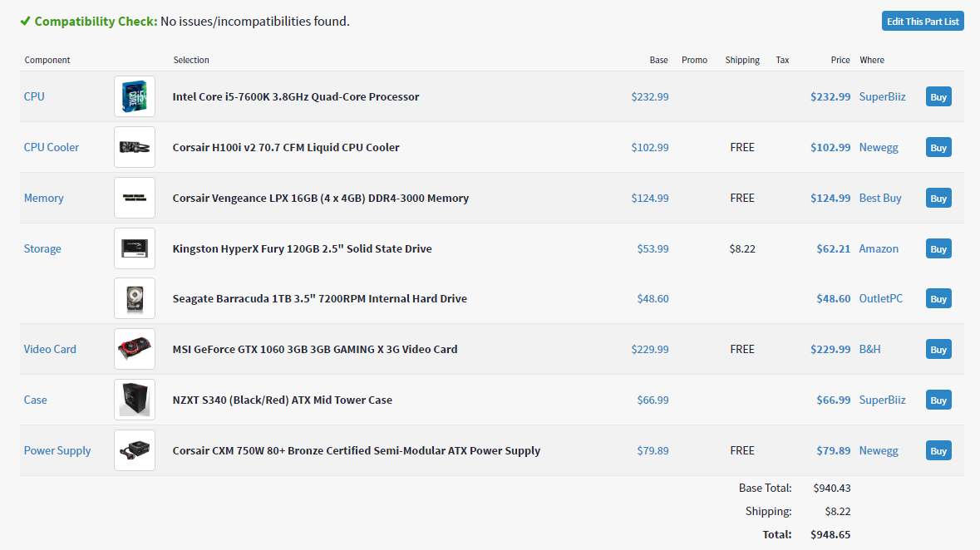This screenshot has width=980, height=550.
Task: Click the MSI GTX 1060 video card image
Action: click(x=135, y=350)
